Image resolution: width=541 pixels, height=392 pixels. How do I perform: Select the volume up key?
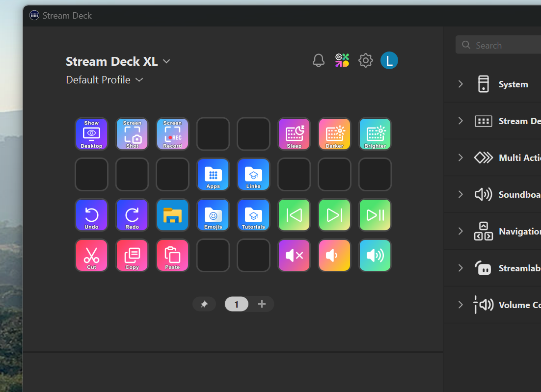[x=375, y=256]
